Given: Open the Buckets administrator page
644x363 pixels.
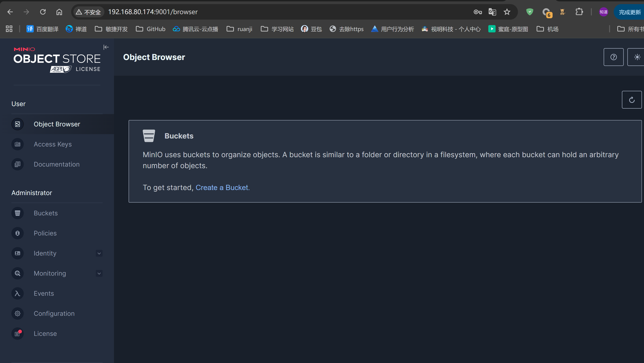Looking at the screenshot, I should click(x=46, y=213).
